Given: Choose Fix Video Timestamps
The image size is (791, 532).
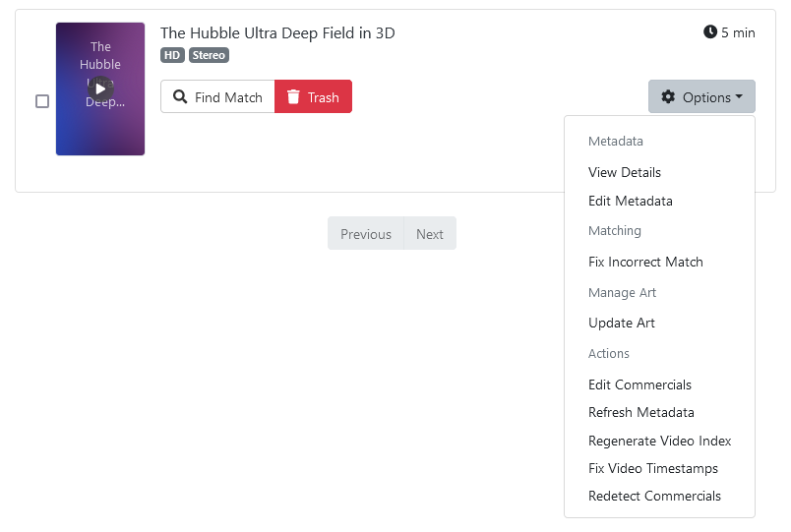Looking at the screenshot, I should tap(653, 468).
